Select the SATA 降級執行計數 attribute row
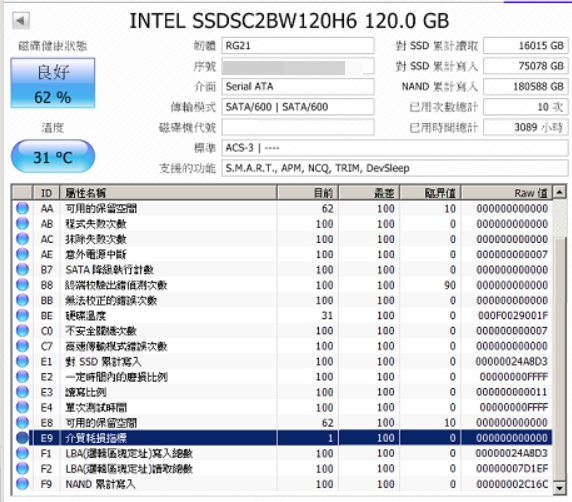572x502 pixels. pos(282,270)
